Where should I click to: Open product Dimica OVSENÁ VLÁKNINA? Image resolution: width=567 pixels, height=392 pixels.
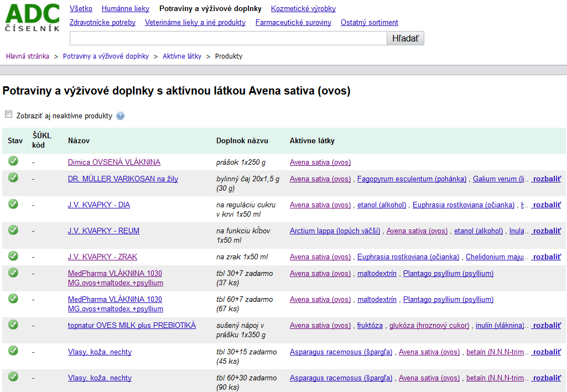click(115, 162)
